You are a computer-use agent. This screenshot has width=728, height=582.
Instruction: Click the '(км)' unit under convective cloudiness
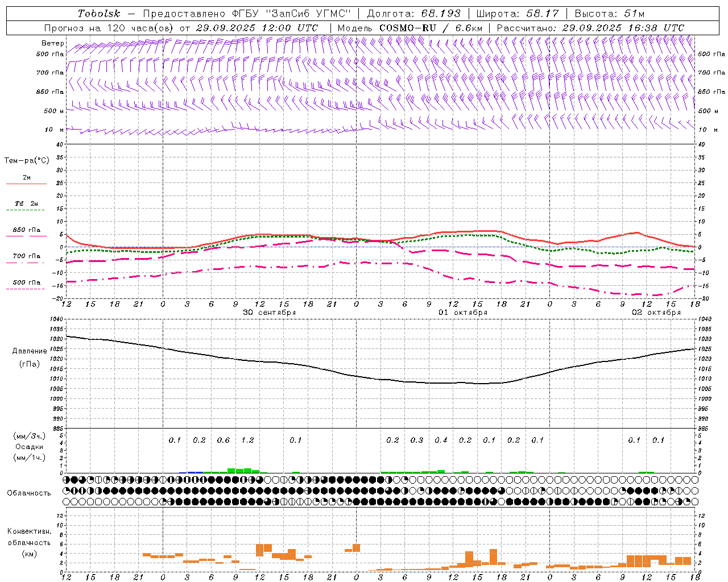[x=28, y=554]
